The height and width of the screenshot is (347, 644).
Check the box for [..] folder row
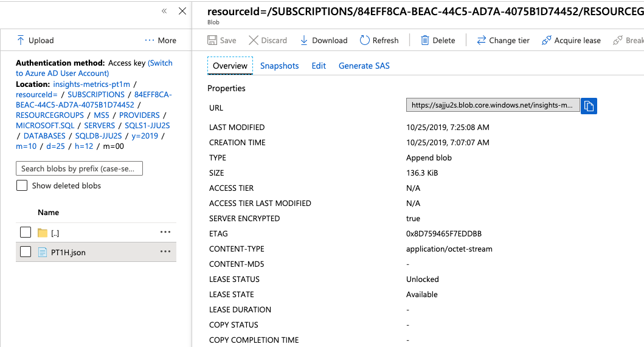[x=26, y=232]
